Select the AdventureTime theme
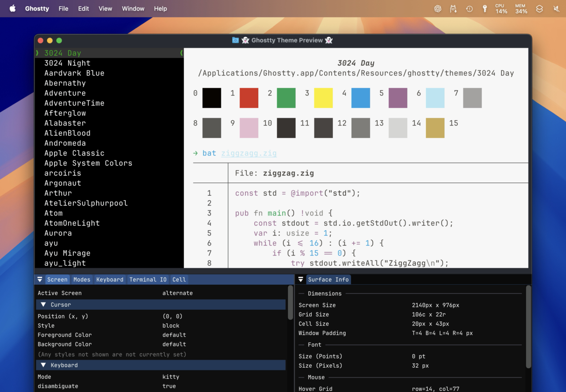566x392 pixels. [x=74, y=103]
